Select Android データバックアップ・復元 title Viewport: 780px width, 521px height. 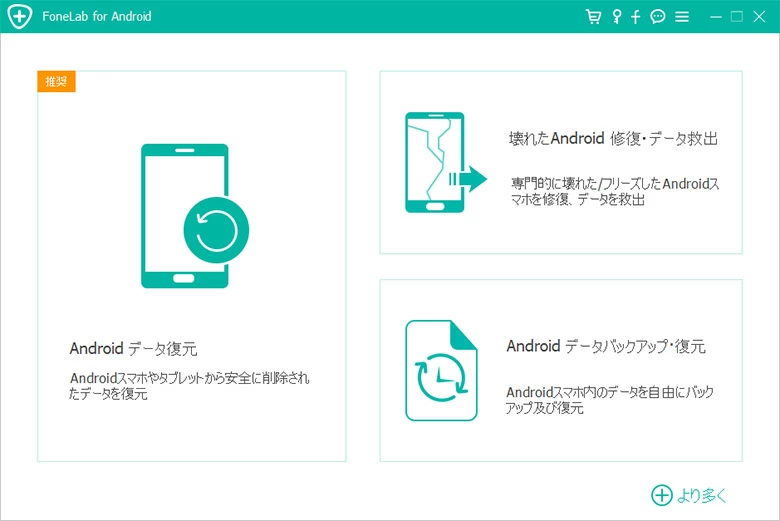pyautogui.click(x=606, y=347)
